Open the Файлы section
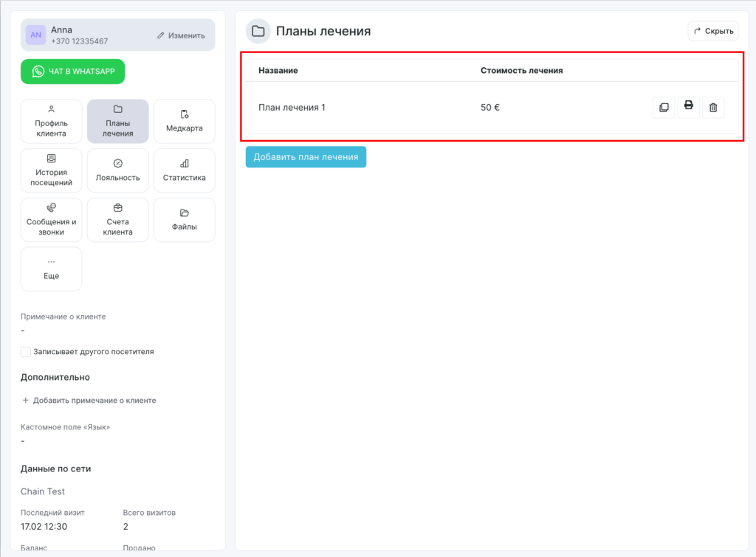 coord(184,220)
